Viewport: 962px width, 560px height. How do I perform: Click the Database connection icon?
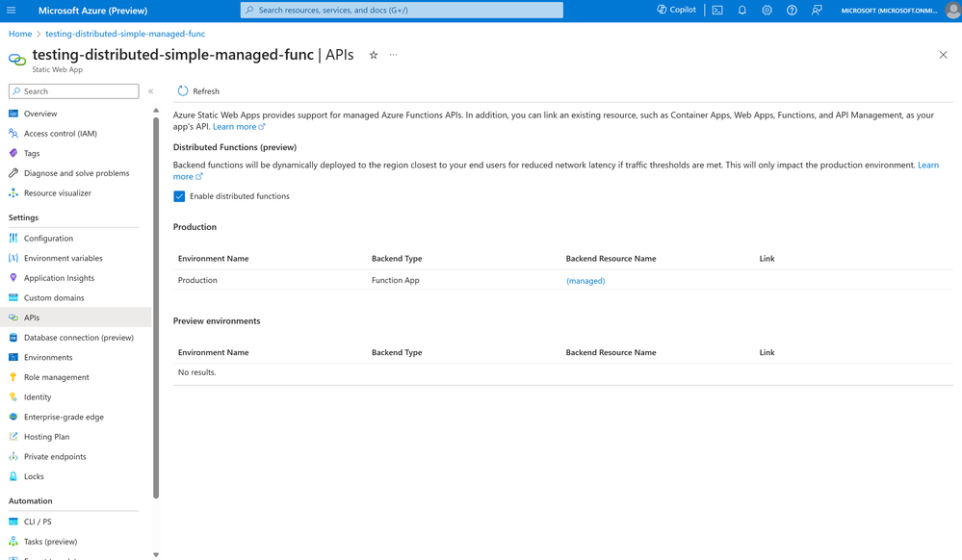(13, 338)
